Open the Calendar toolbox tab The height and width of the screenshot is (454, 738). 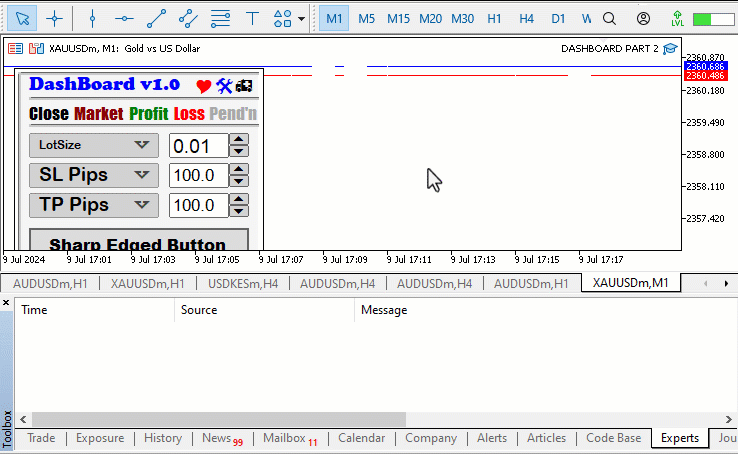point(361,438)
